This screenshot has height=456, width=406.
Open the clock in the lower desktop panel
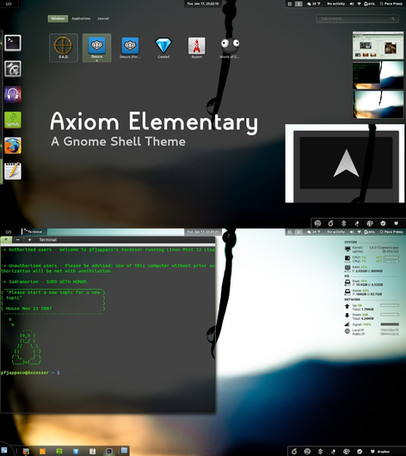point(203,232)
